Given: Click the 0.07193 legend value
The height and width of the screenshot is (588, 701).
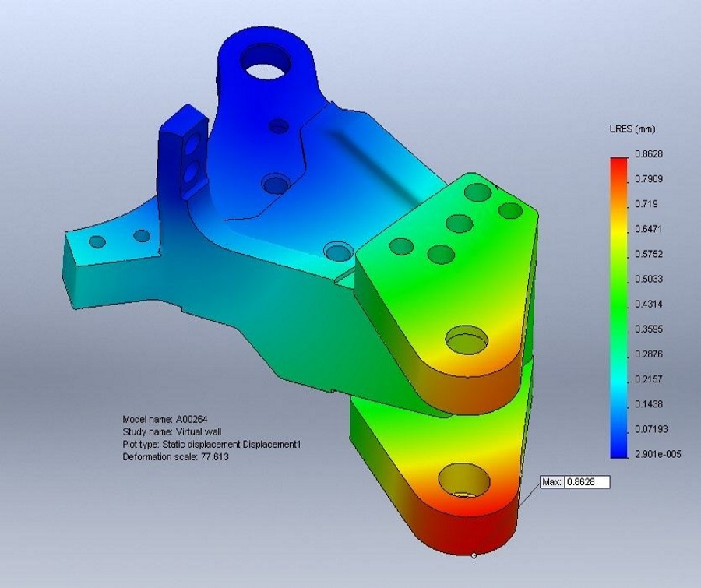Looking at the screenshot, I should 650,429.
